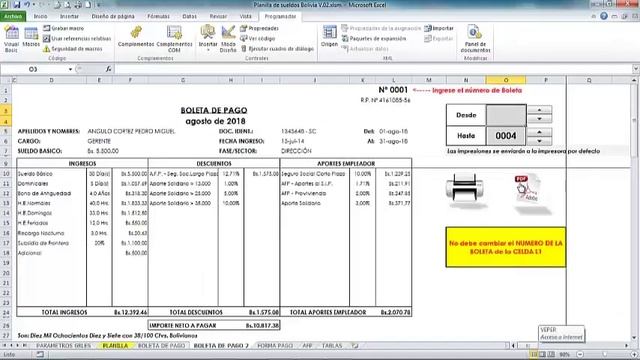Save workbook from Quick Access toolbar
The width and height of the screenshot is (640, 360).
click(17, 5)
